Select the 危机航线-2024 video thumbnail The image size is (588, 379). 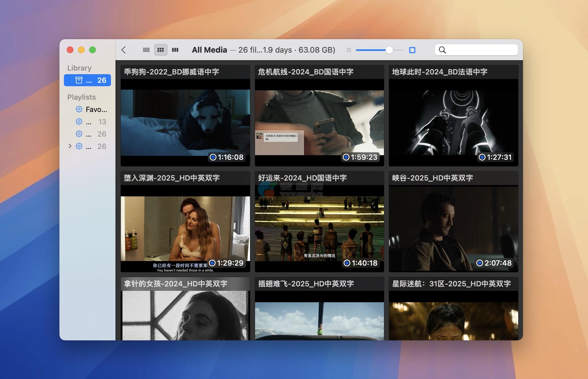(x=319, y=123)
